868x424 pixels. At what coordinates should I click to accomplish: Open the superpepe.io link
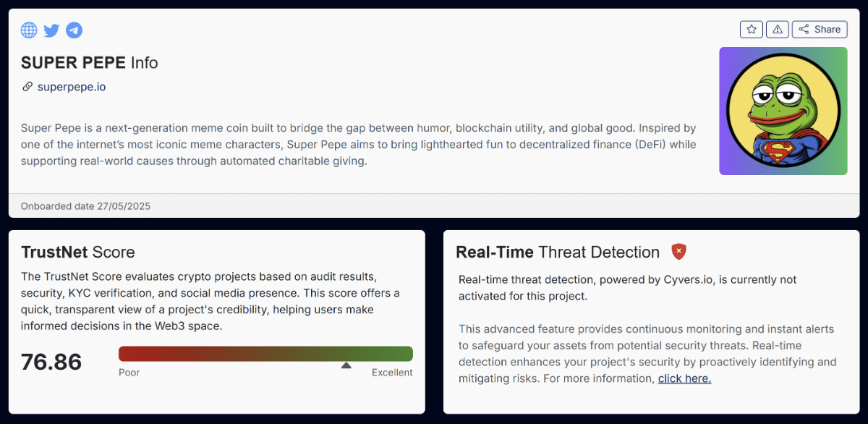[72, 86]
